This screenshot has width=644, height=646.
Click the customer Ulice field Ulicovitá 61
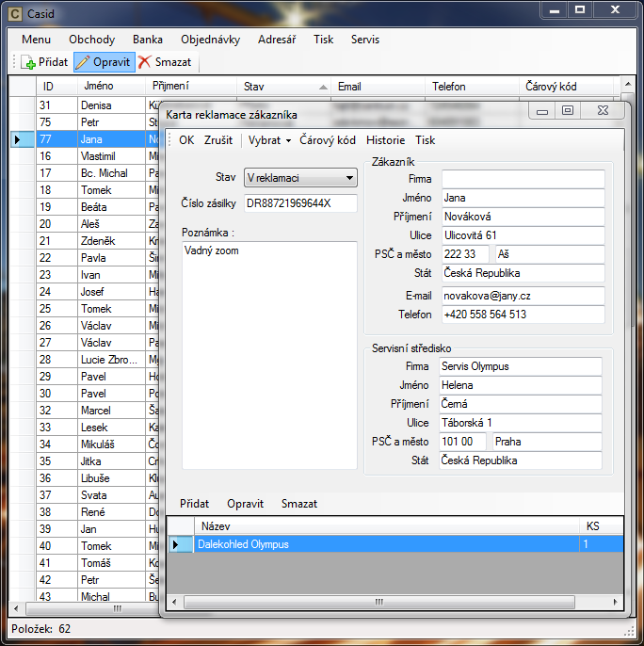point(523,235)
